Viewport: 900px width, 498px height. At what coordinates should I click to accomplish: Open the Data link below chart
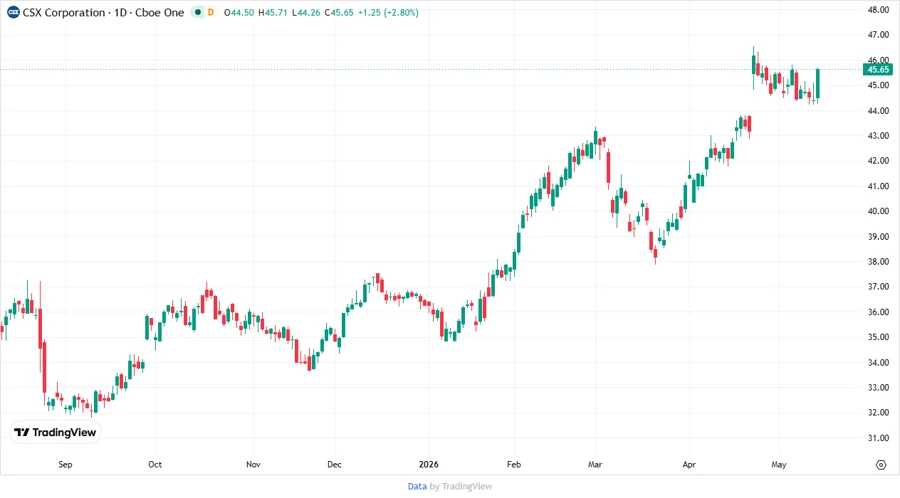(x=417, y=487)
